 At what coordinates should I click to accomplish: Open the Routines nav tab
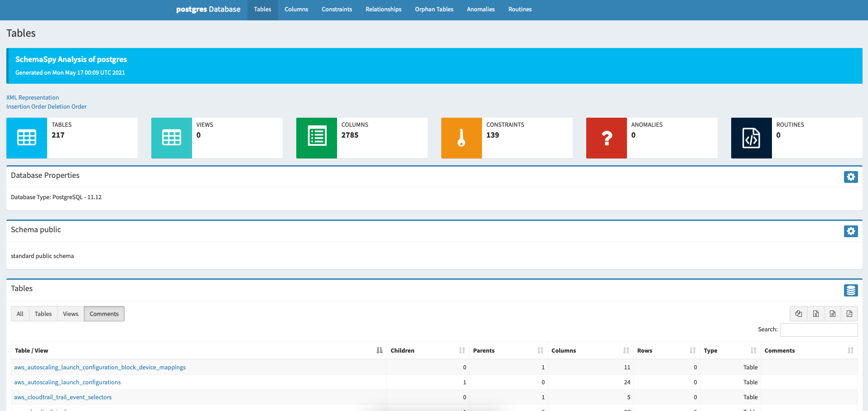click(520, 10)
